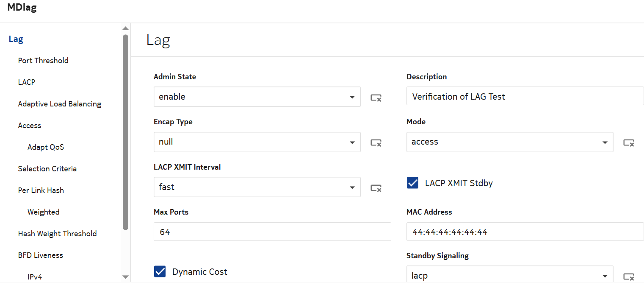Select Port Threshold in the sidebar
This screenshot has height=285, width=644.
click(x=43, y=61)
